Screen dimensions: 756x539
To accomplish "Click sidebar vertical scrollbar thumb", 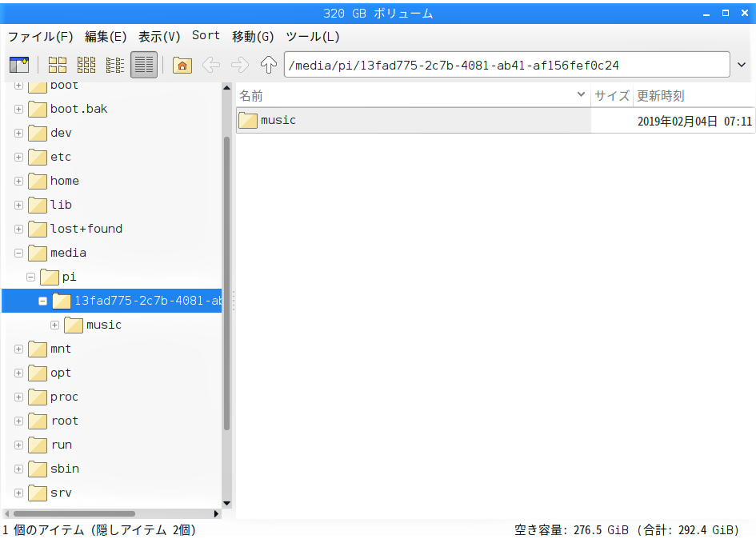I will [226, 283].
